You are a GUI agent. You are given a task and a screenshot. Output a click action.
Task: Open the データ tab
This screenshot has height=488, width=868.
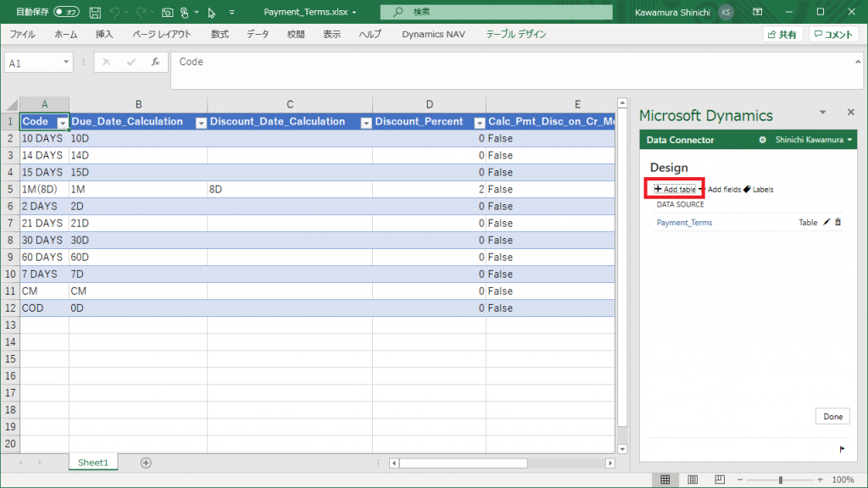(x=258, y=34)
